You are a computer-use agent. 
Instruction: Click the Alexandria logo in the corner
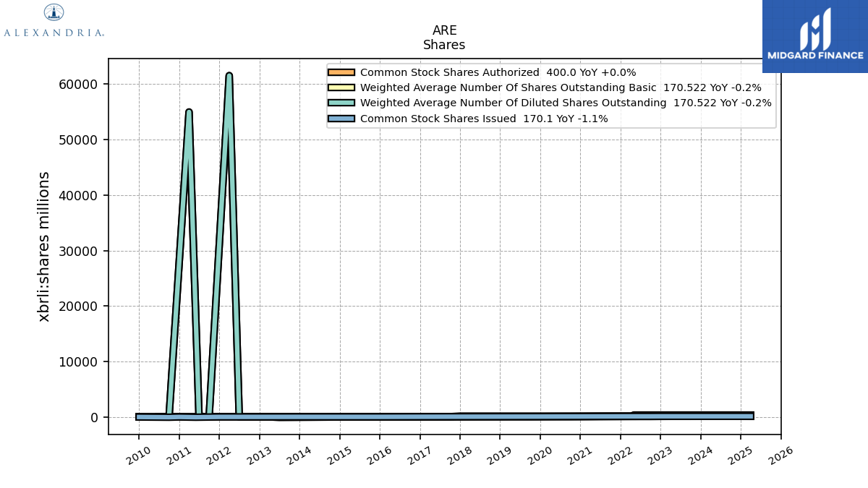[54, 20]
